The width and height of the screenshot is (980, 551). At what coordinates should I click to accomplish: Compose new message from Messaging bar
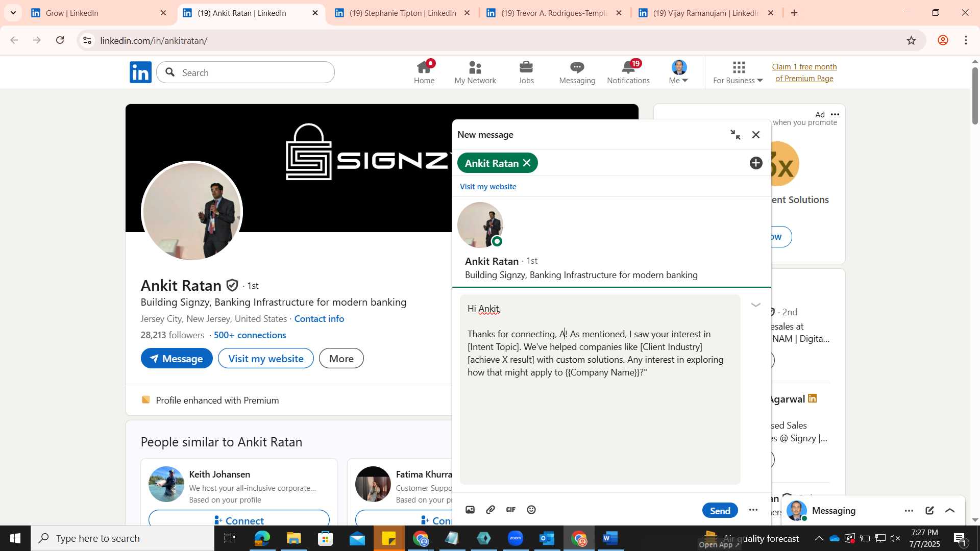(929, 511)
